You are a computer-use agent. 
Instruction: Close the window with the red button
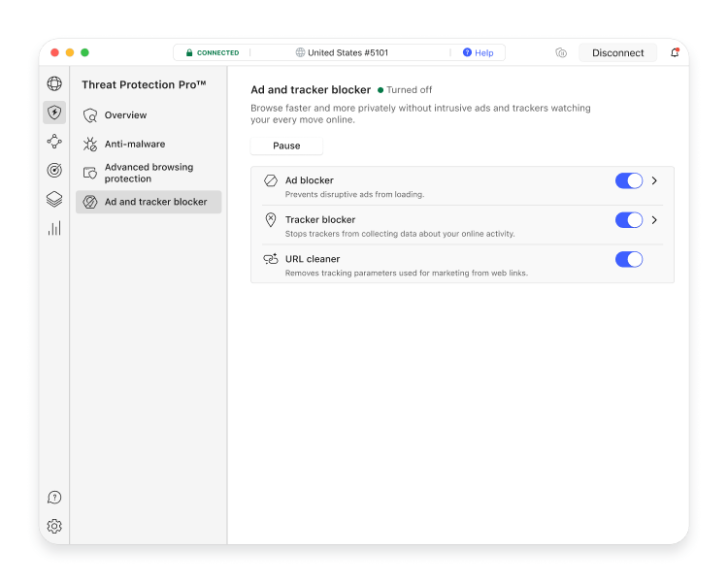coord(54,52)
